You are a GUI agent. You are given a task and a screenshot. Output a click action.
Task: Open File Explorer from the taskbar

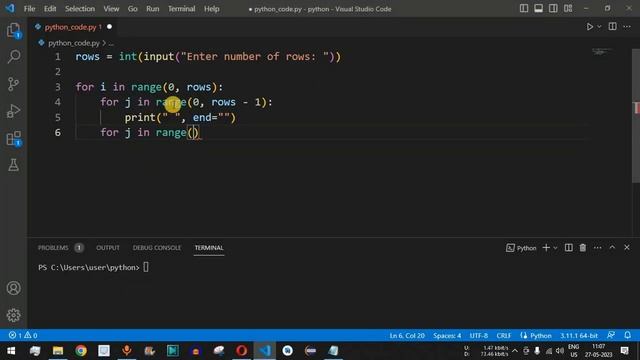click(58, 351)
